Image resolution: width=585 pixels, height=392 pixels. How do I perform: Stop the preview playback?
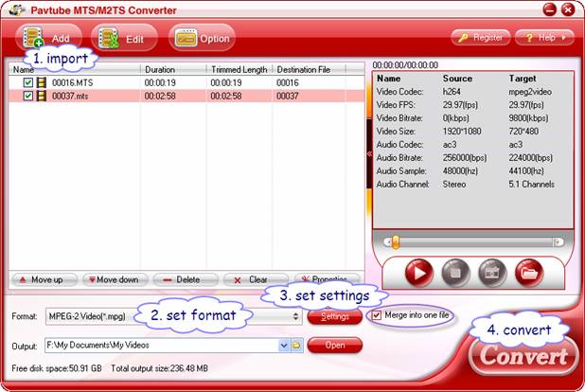coord(455,274)
